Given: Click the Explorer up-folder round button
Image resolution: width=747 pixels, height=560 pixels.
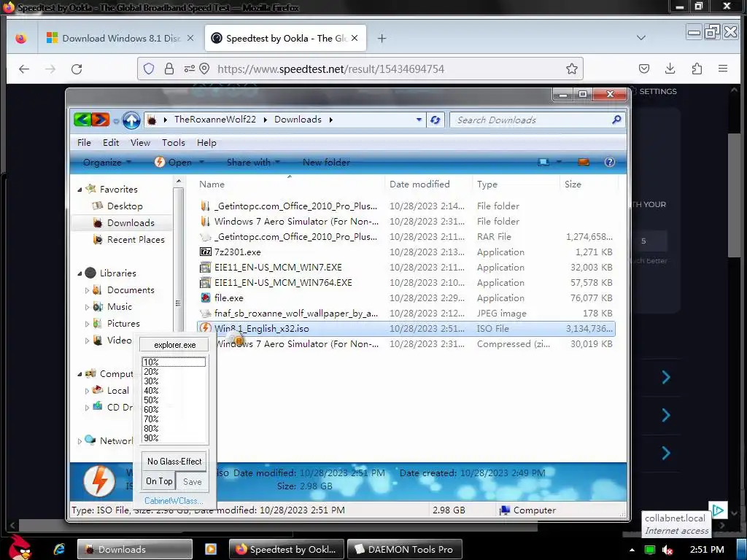Looking at the screenshot, I should (x=131, y=120).
